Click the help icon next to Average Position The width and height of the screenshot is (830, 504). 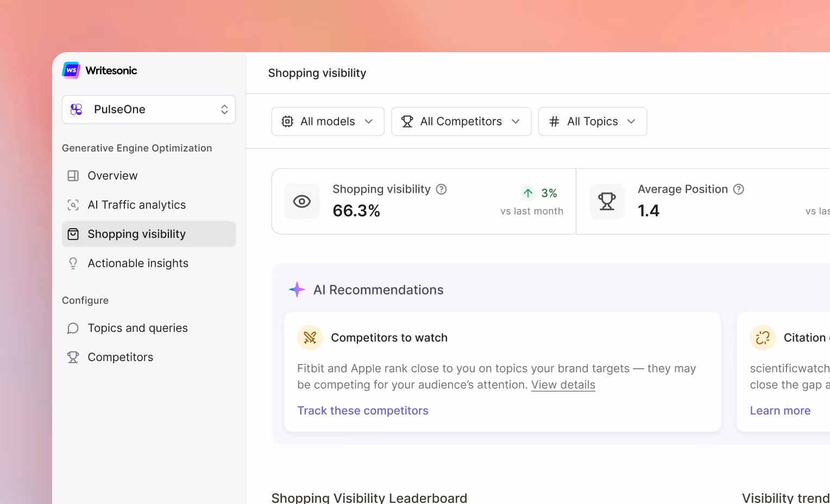point(738,189)
